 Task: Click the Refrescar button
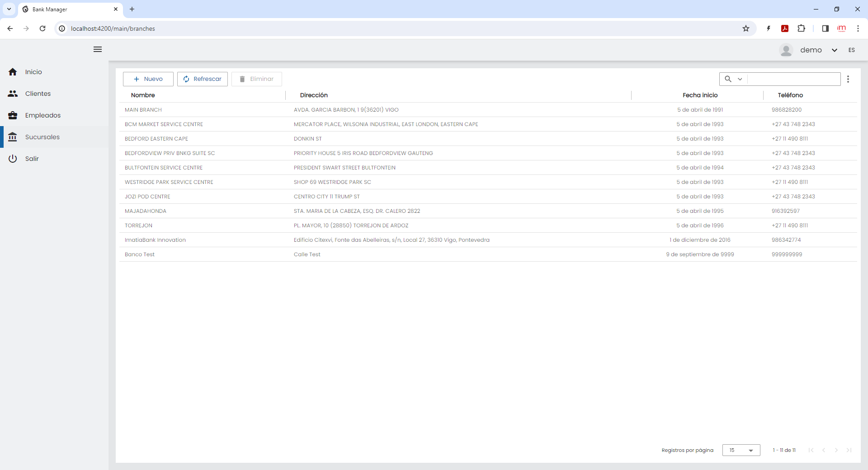[203, 79]
